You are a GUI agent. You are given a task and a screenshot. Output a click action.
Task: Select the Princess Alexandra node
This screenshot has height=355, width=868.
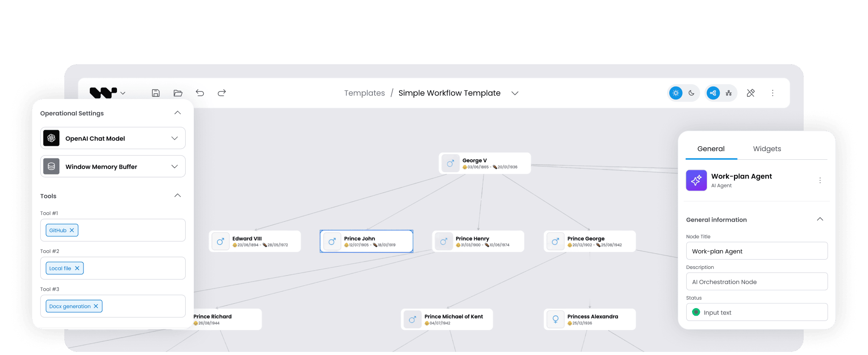coord(590,319)
